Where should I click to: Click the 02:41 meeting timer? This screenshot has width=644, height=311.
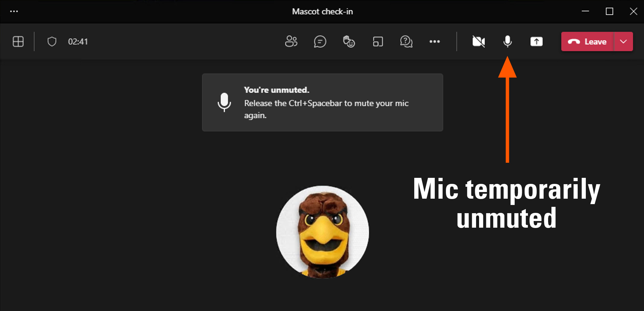(x=78, y=41)
